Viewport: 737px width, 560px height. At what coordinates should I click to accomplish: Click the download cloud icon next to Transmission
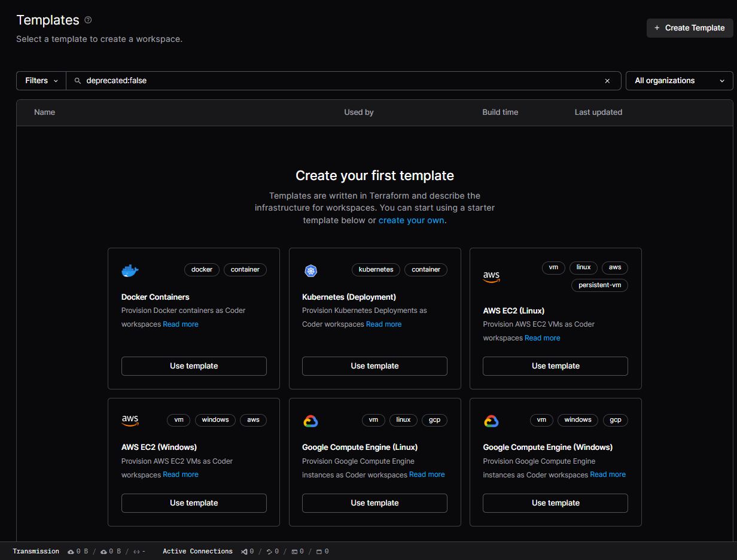pyautogui.click(x=71, y=552)
